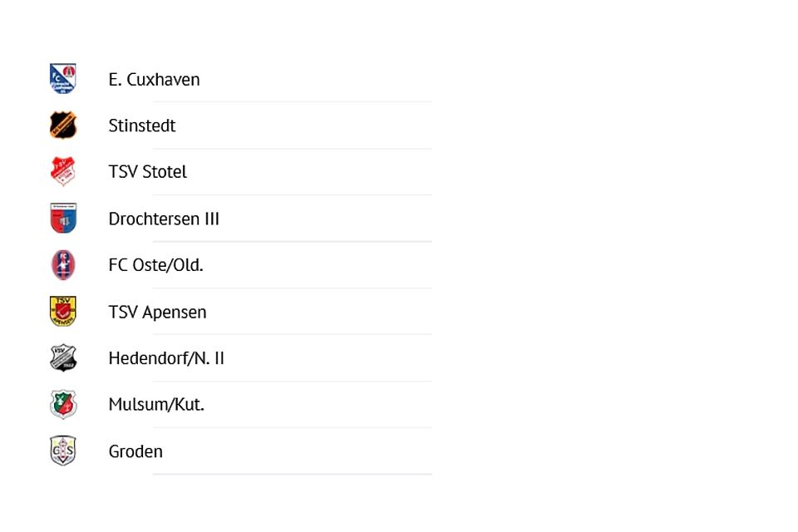Click the E. Cuxhaven club crest

pos(63,79)
